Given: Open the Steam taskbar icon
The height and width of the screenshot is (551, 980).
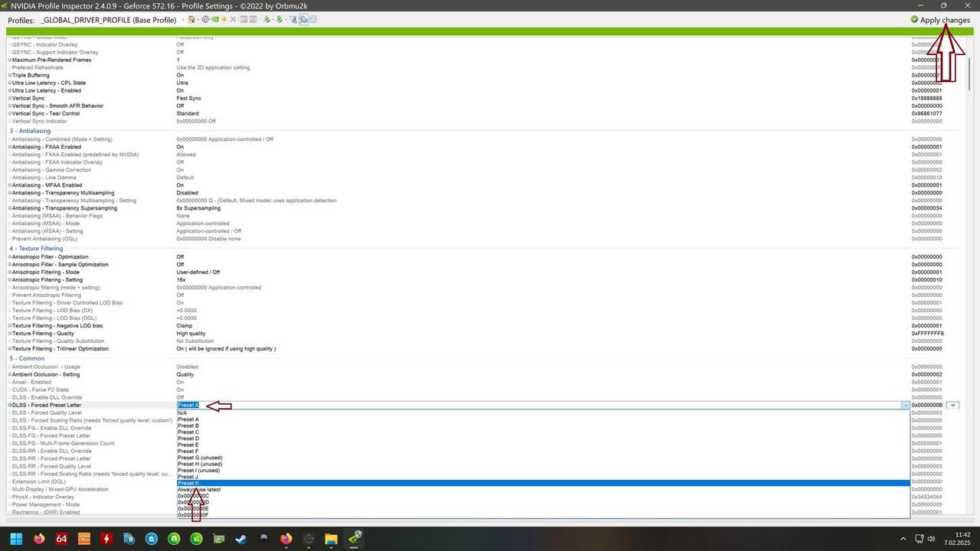Looking at the screenshot, I should [x=241, y=539].
